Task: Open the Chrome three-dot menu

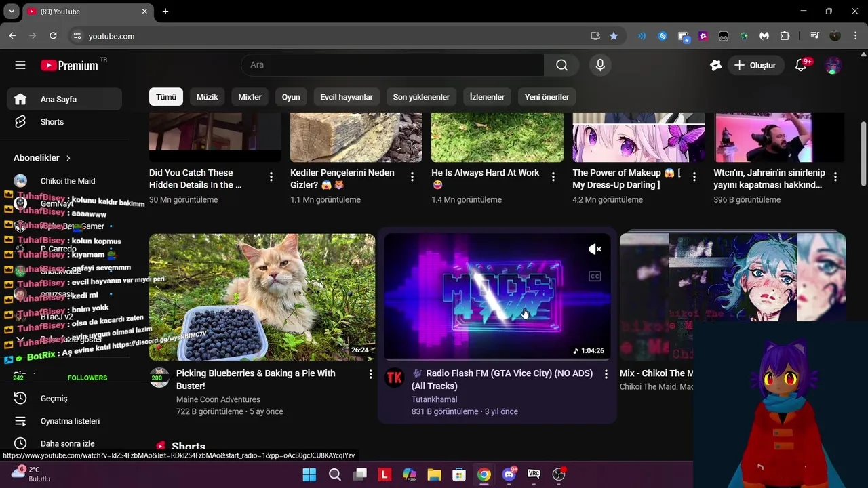Action: pyautogui.click(x=854, y=36)
